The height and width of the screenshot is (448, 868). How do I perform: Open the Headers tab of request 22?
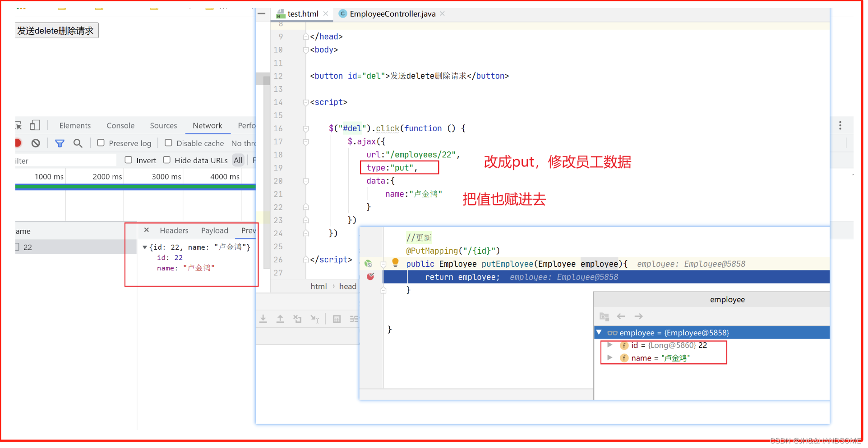point(174,231)
